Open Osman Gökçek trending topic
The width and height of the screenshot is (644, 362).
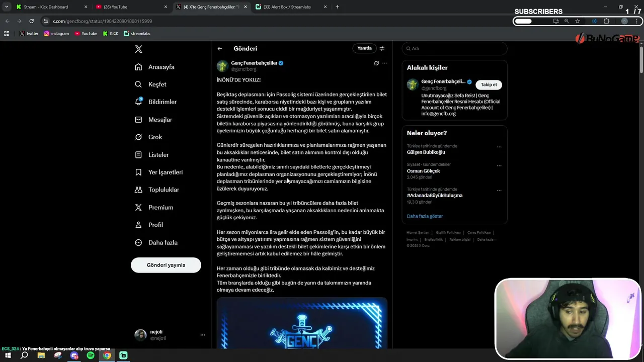[423, 171]
